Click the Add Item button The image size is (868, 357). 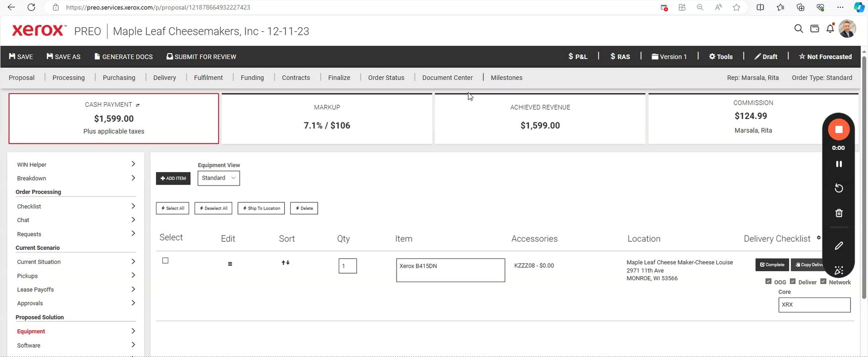173,178
